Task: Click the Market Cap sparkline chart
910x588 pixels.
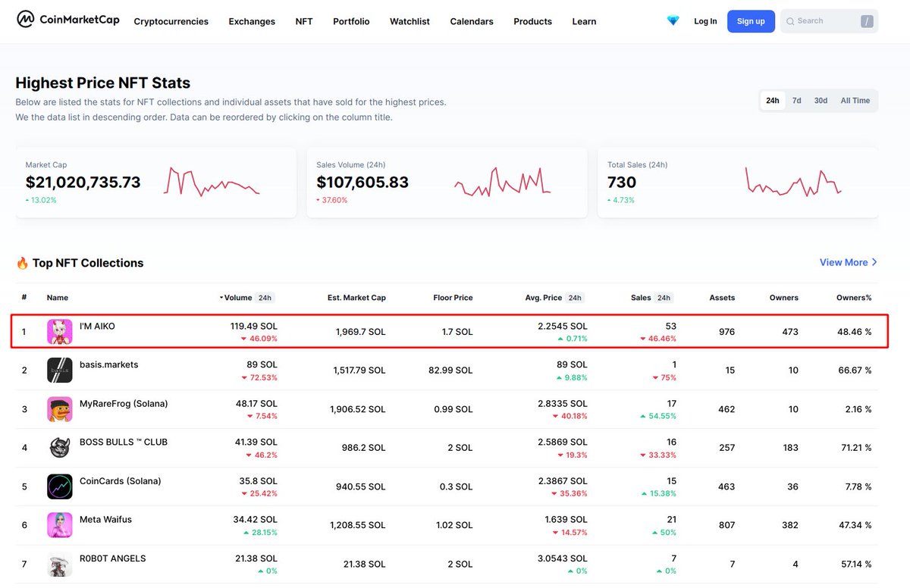Action: (x=212, y=182)
